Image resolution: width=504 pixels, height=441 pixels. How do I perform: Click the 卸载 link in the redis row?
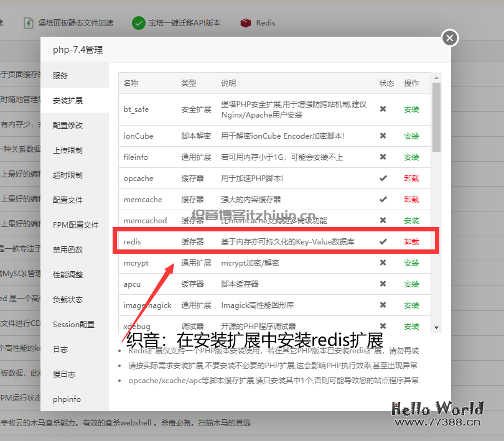tap(412, 242)
